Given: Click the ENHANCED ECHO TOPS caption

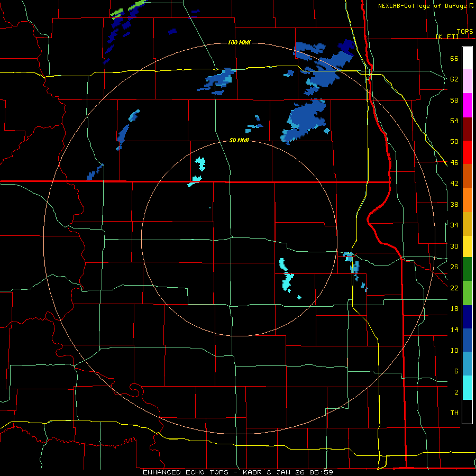Looking at the screenshot, I should pos(185,472).
